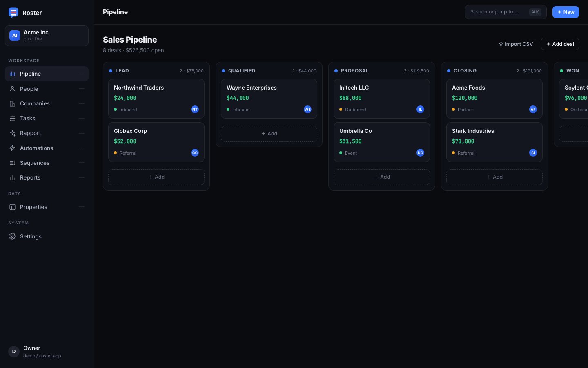This screenshot has height=368, width=588.
Task: Click the New button
Action: [x=566, y=12]
